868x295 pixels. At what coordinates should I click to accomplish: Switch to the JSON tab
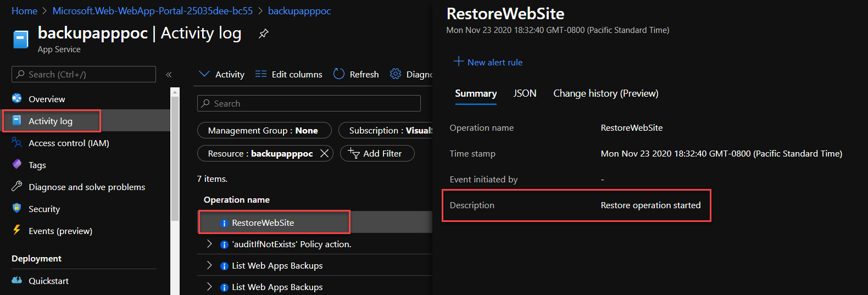(524, 93)
